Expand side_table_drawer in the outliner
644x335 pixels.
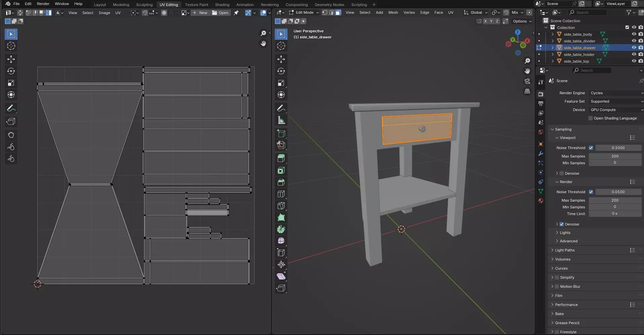[552, 48]
